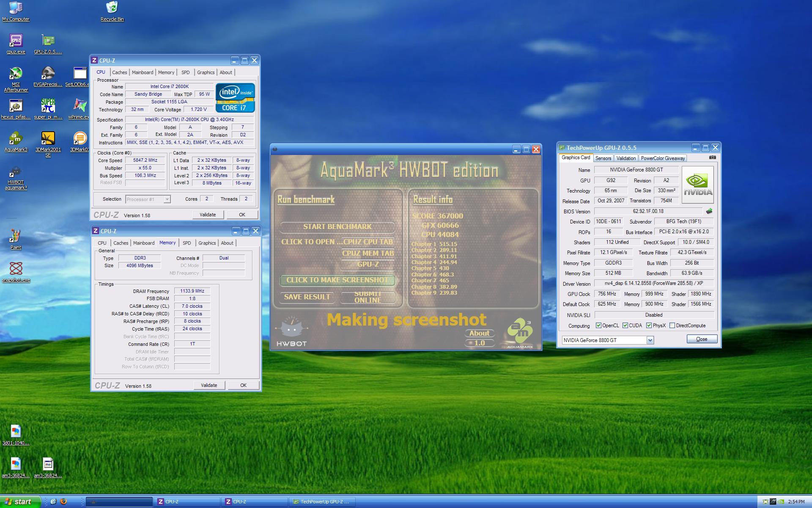Viewport: 812px width, 508px height.
Task: Toggle the DirectCompute checkbox in GPU-Z
Action: [x=672, y=326]
